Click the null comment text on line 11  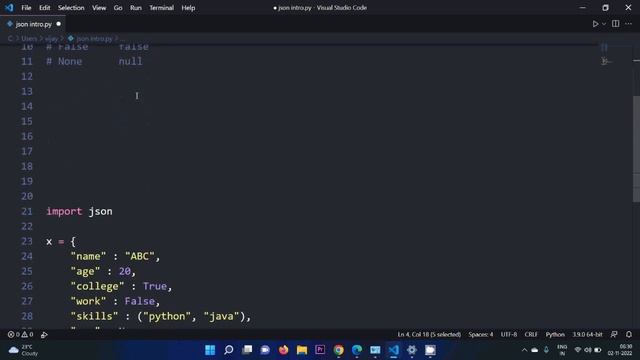point(131,62)
